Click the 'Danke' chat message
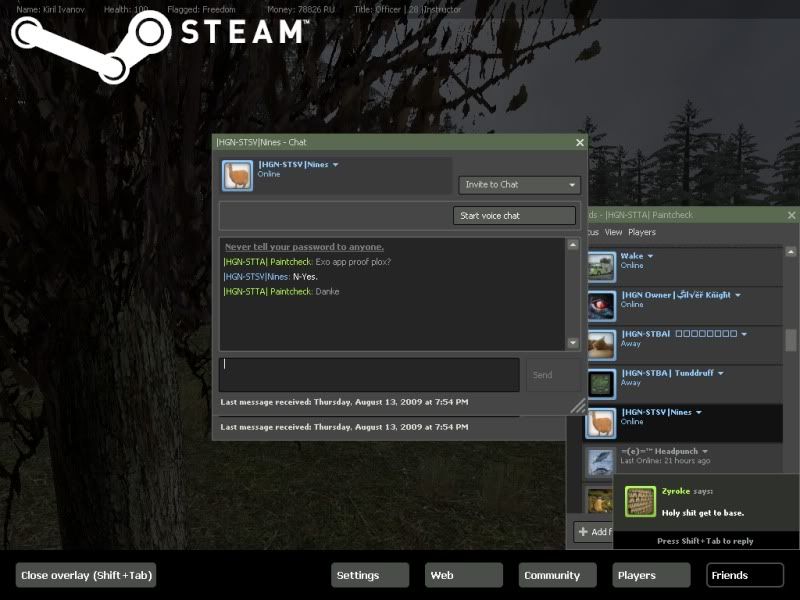 coord(327,292)
